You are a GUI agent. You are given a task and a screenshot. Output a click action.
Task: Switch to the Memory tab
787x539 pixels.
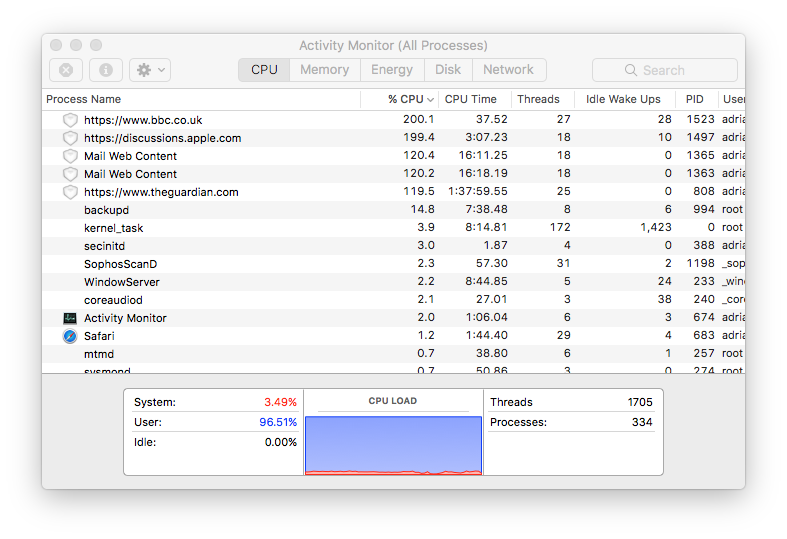click(325, 70)
